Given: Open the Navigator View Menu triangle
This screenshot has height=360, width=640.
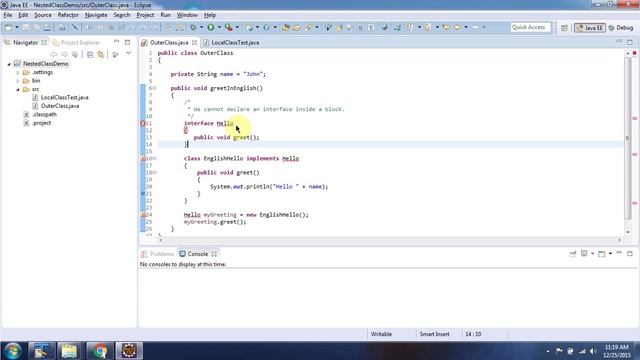Looking at the screenshot, I should (x=129, y=54).
